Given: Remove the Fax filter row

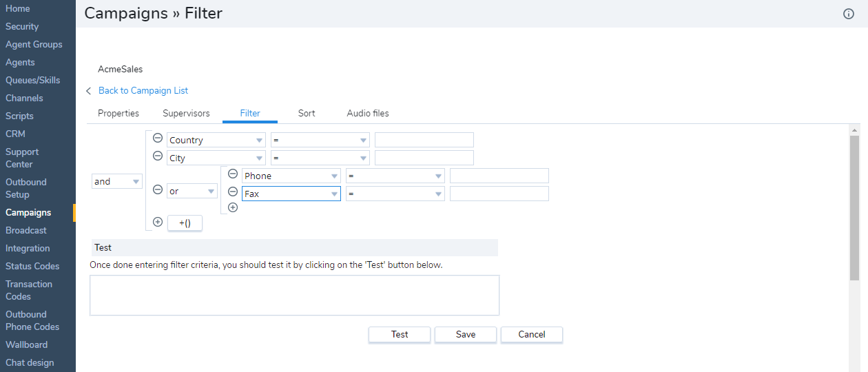Looking at the screenshot, I should tap(233, 192).
